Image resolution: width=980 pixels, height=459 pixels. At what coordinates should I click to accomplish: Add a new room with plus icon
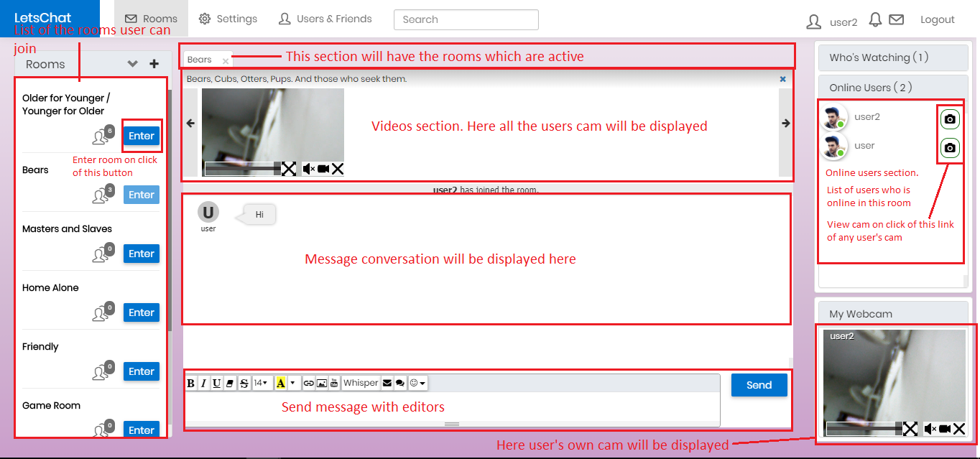tap(154, 64)
